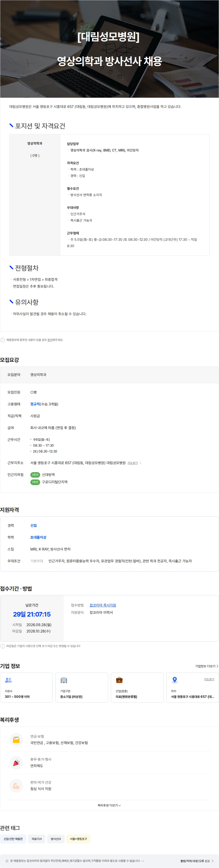
Task: Click the MRI, X-RAY skill text
Action: [x=50, y=549]
